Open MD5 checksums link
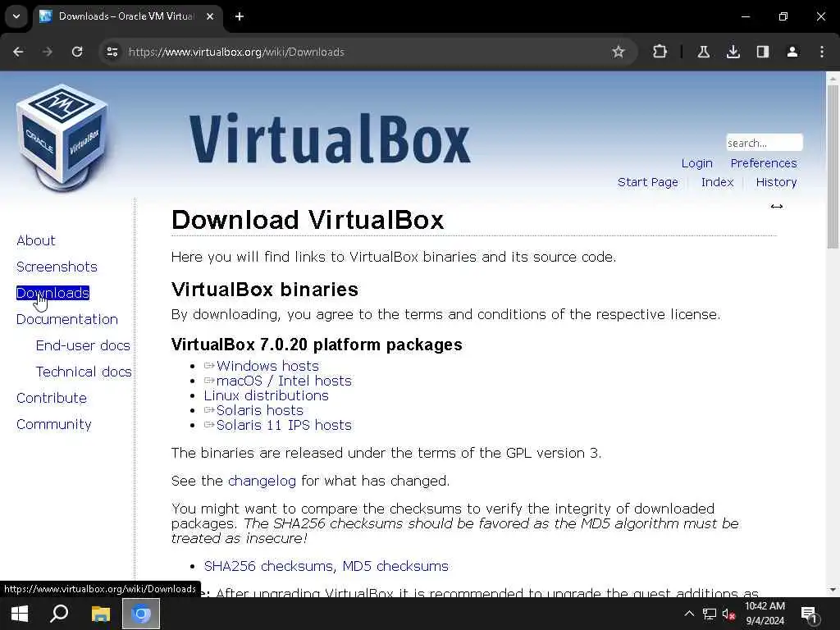This screenshot has width=840, height=630. point(395,566)
